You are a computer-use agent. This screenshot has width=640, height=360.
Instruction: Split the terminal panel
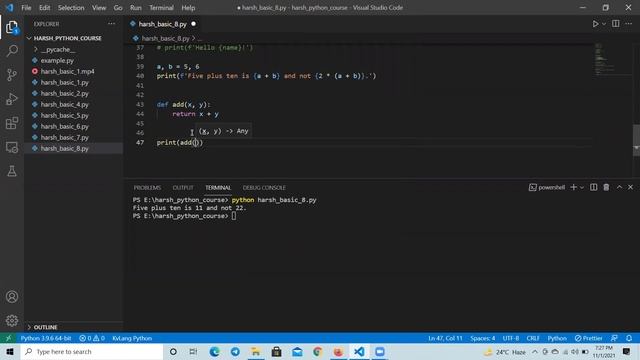(593, 187)
